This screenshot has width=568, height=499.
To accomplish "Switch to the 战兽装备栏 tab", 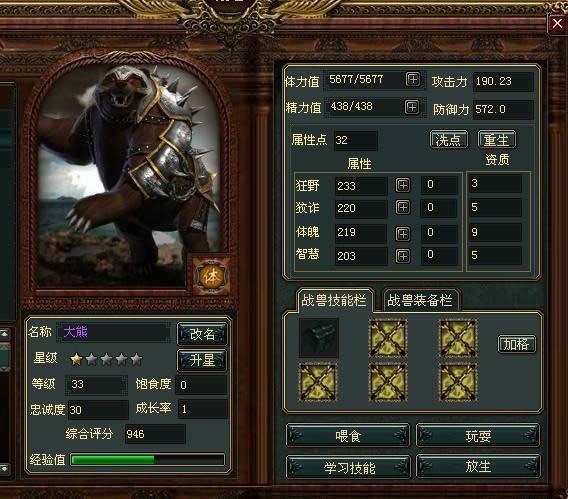I will point(420,300).
